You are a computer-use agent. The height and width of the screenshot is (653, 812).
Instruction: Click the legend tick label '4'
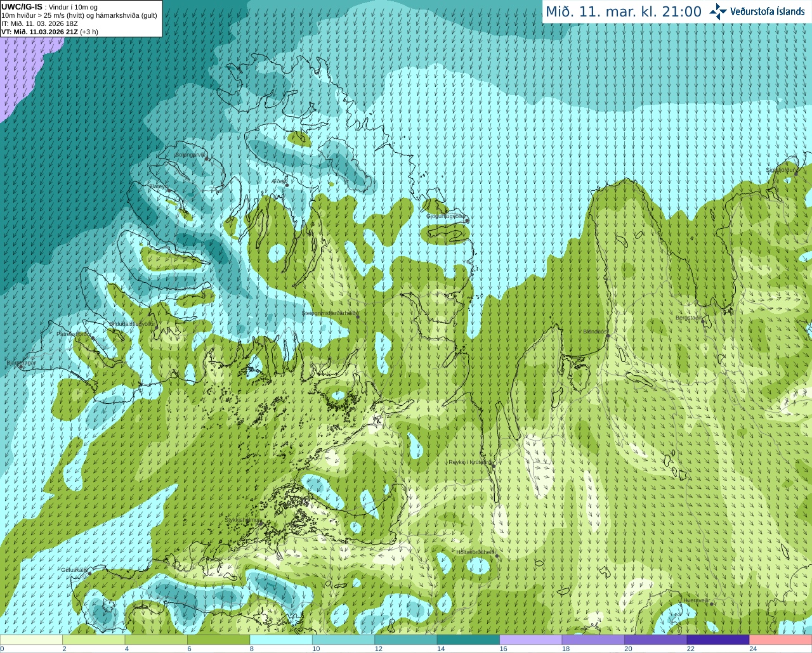(x=127, y=649)
